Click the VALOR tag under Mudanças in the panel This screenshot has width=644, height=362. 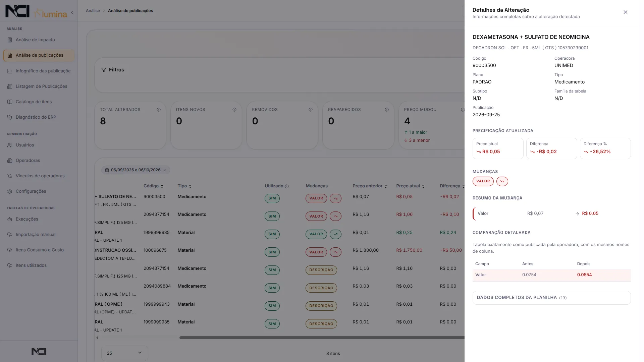click(x=483, y=181)
